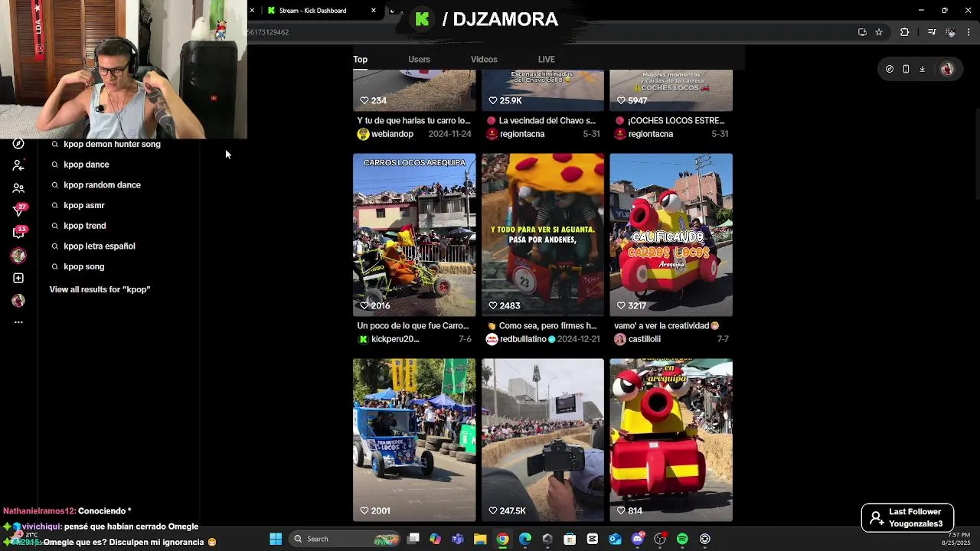Open the Profile avatar in sidebar
Viewport: 980px width, 551px height.
pos(18,301)
